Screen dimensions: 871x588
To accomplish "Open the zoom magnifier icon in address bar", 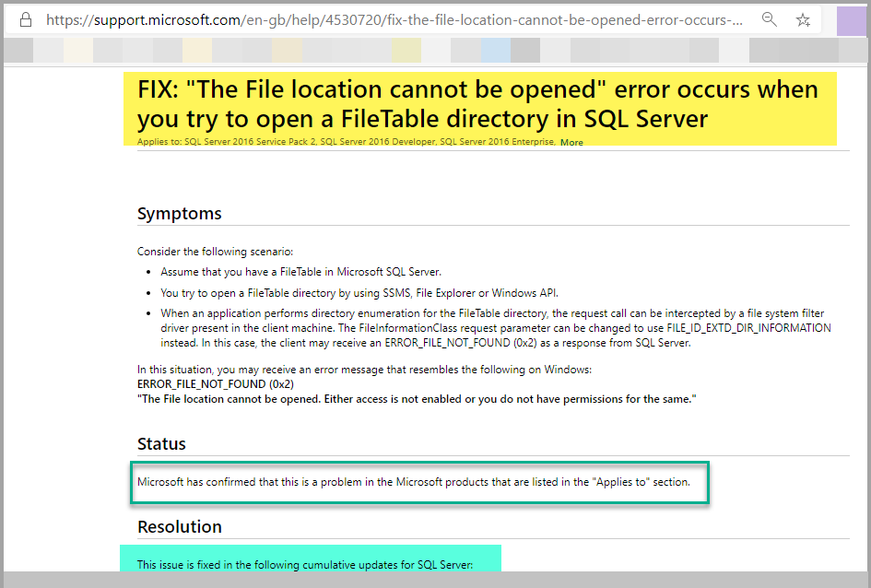I will click(x=770, y=19).
